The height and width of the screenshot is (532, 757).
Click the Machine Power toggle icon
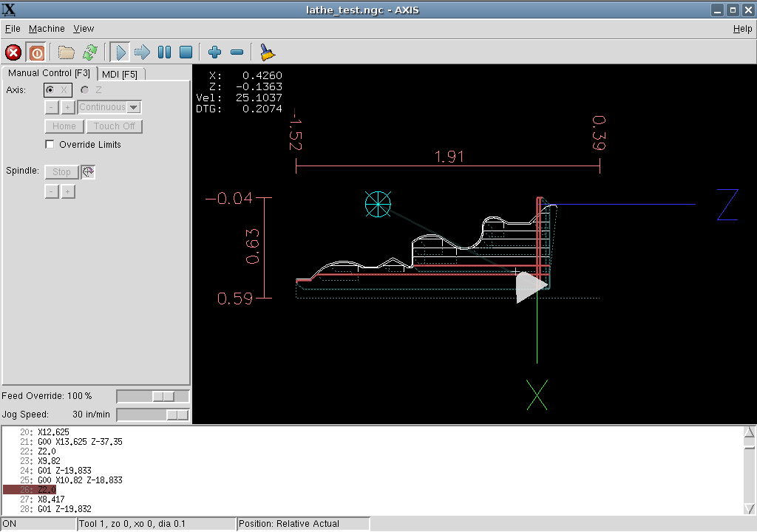click(x=36, y=52)
